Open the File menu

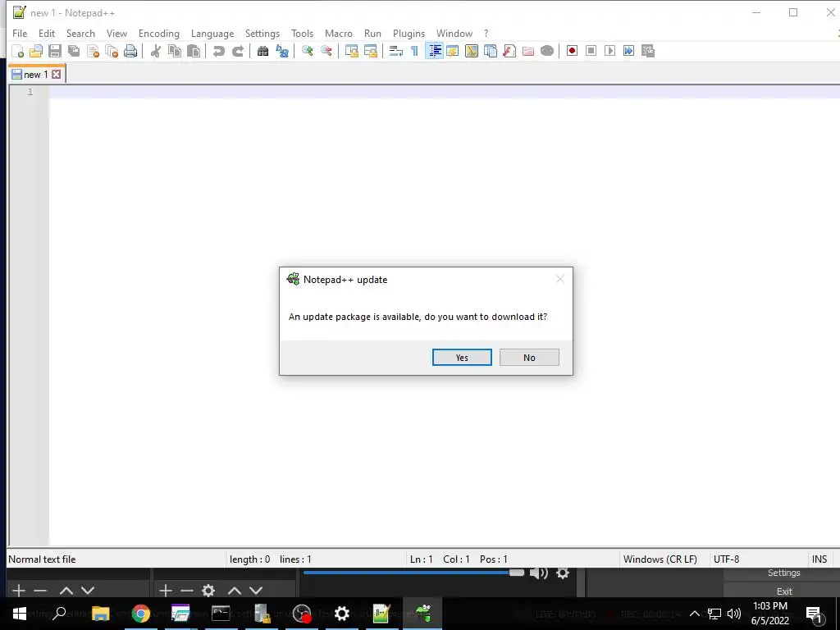pos(20,33)
